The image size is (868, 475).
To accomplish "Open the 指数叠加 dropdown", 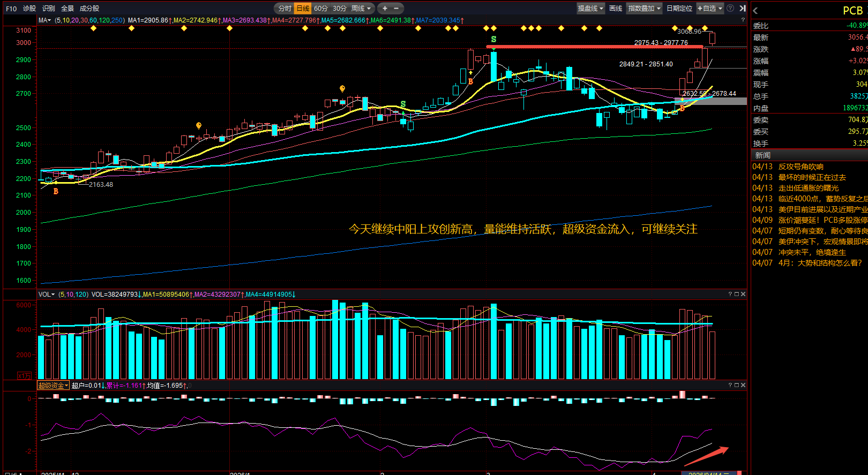I will 644,9.
